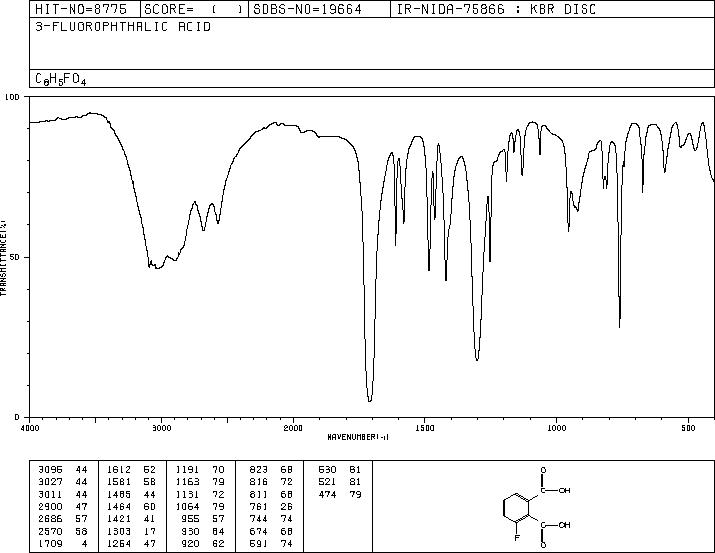
Task: Click the 2000 wavenumber axis label
Action: (293, 428)
